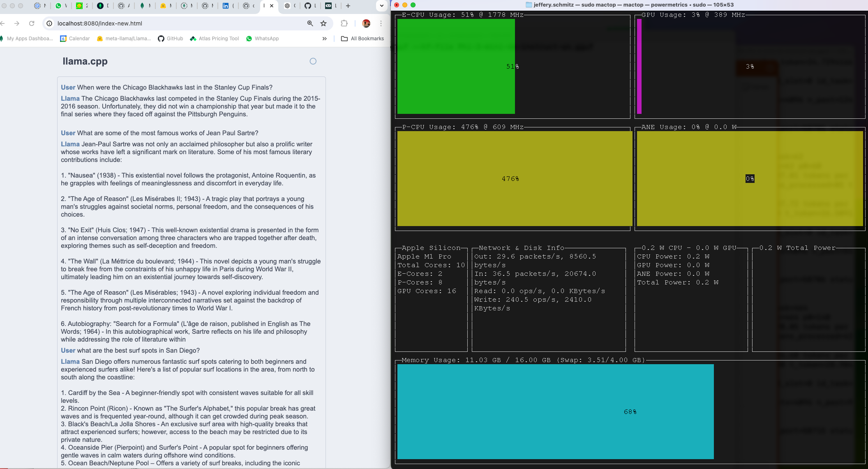
Task: Open the Atlas Pricing Tool bookmark
Action: (x=214, y=39)
